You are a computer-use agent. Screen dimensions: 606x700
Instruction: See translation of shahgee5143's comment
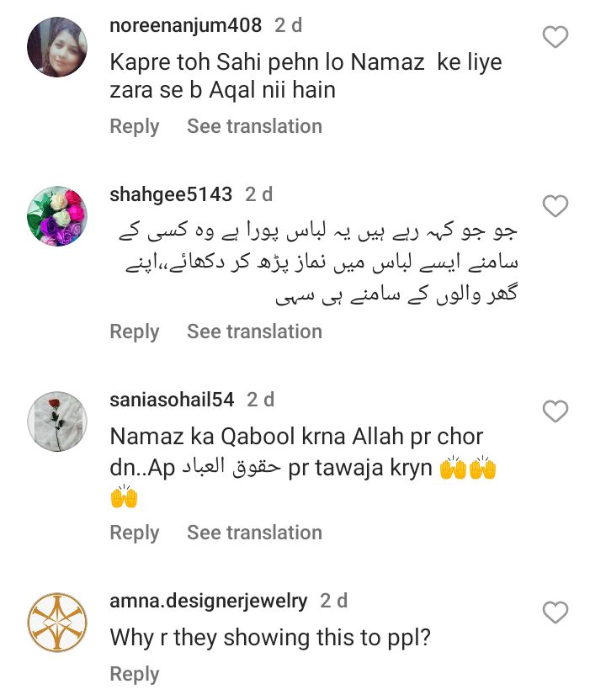254,331
